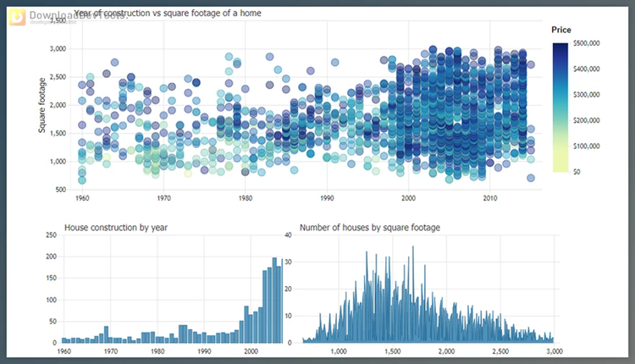This screenshot has width=635, height=364.
Task: Click the '$100,000' legend label
Action: [587, 146]
